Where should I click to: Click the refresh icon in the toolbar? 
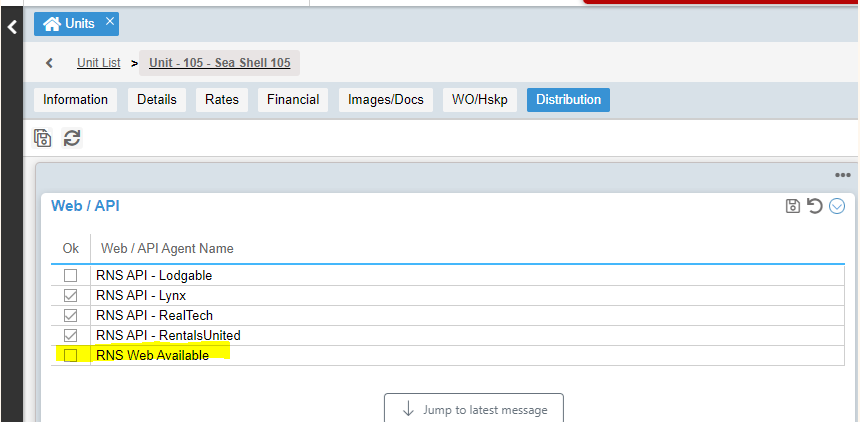72,138
